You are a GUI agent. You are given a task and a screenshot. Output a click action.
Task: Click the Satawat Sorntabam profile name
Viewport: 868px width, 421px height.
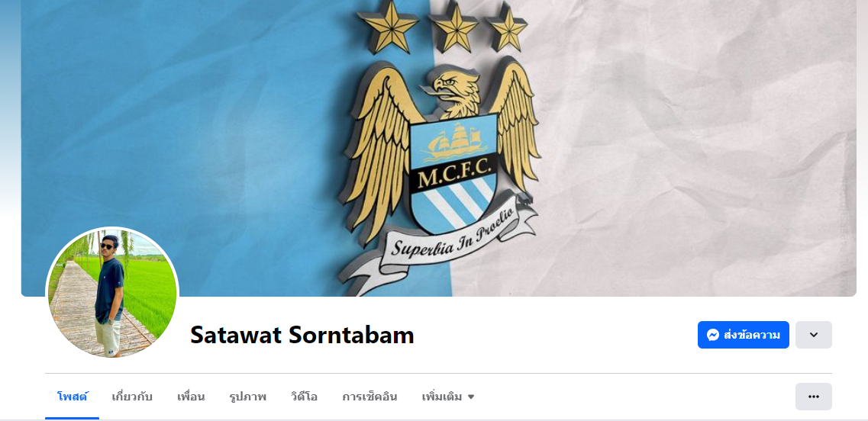(x=302, y=335)
